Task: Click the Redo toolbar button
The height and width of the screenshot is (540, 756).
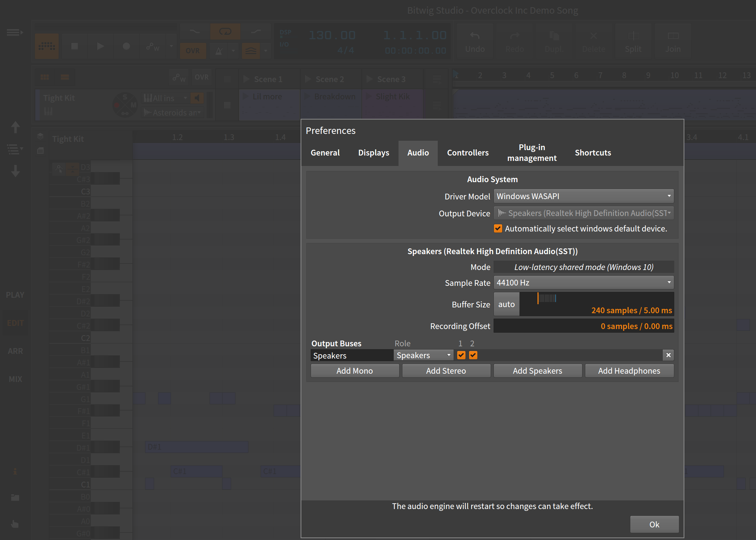Action: pyautogui.click(x=514, y=41)
